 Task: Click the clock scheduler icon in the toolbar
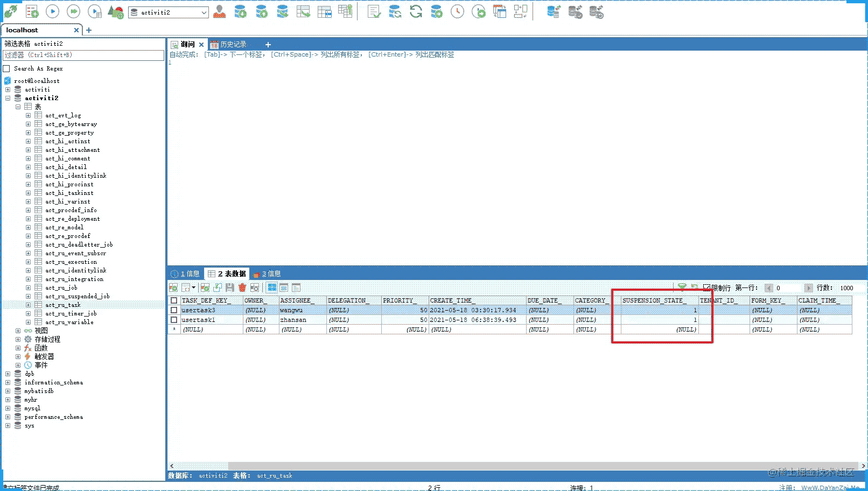457,11
